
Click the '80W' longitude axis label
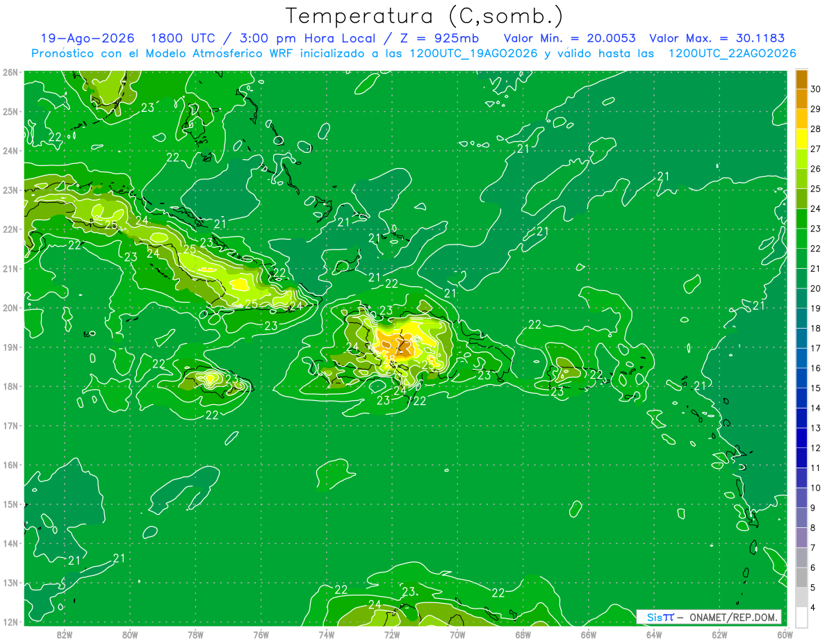130,634
